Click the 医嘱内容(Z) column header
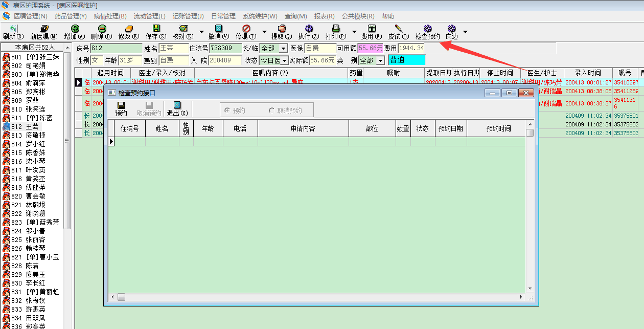 click(x=270, y=73)
